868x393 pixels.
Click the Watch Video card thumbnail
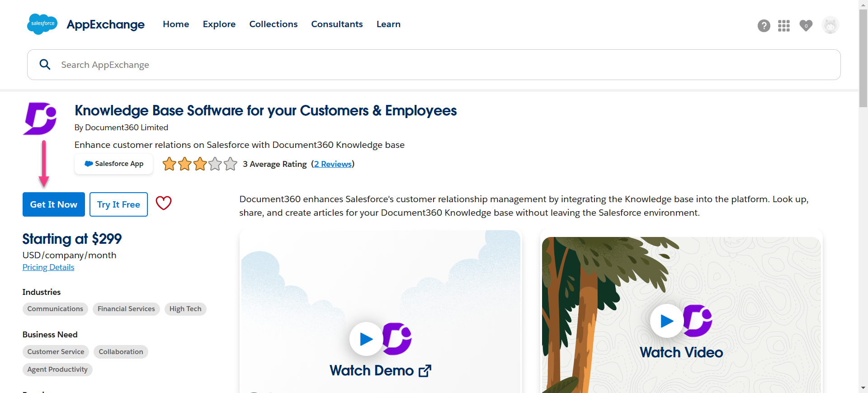pos(681,315)
